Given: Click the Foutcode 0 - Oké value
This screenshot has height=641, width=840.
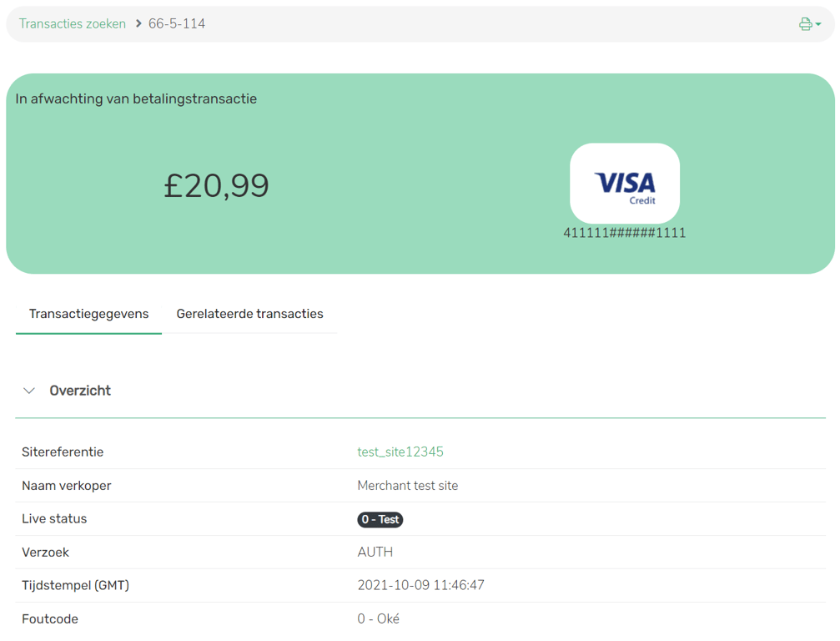Looking at the screenshot, I should (378, 618).
